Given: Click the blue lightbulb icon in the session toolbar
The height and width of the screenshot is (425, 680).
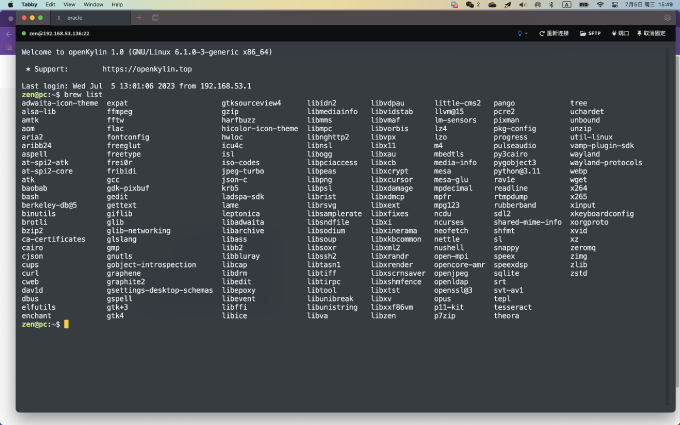Looking at the screenshot, I should [520, 33].
